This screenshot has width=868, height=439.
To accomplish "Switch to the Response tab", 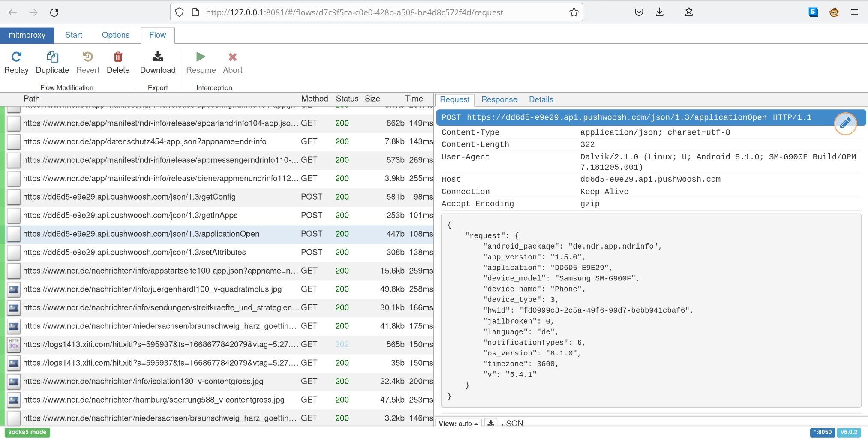I will pos(499,99).
